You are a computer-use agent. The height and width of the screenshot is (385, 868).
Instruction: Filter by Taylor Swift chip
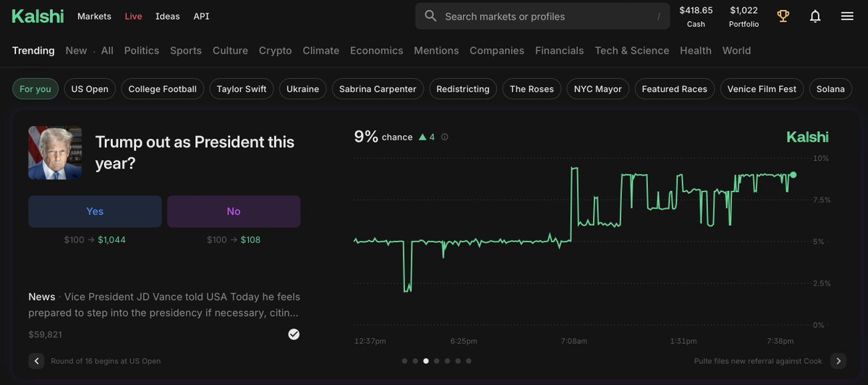click(x=242, y=89)
